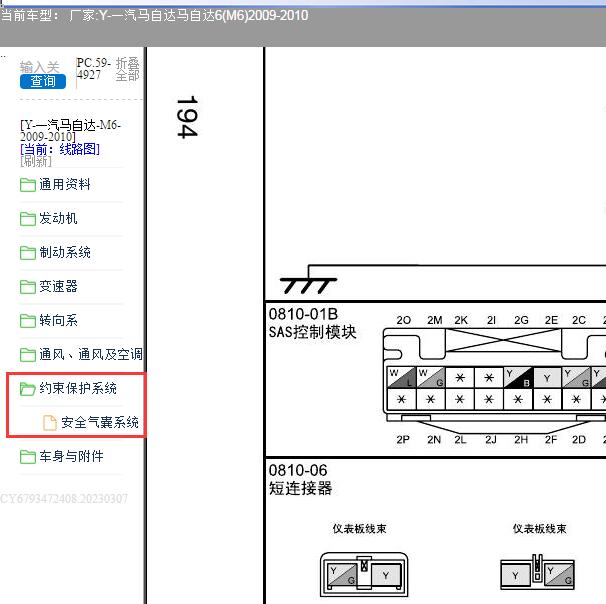Click the folder icon beside 车身与附件
Image resolution: width=606 pixels, height=604 pixels.
(x=28, y=457)
